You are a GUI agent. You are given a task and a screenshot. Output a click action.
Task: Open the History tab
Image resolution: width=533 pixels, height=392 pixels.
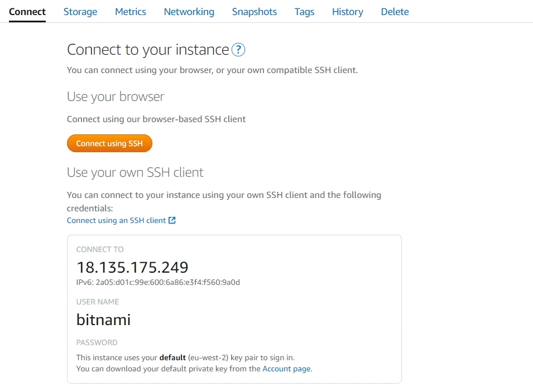(347, 12)
